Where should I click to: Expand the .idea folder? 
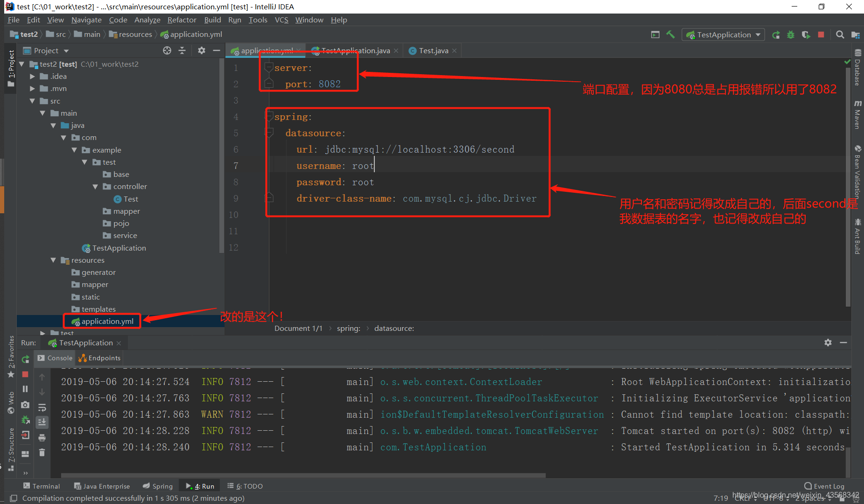32,77
